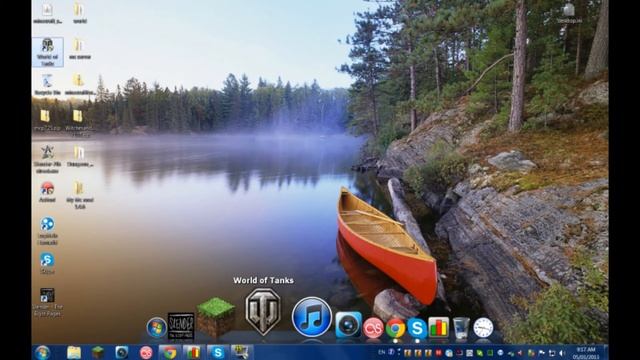Open the camera app in the dock
Image resolution: width=640 pixels, height=360 pixels.
tap(348, 325)
